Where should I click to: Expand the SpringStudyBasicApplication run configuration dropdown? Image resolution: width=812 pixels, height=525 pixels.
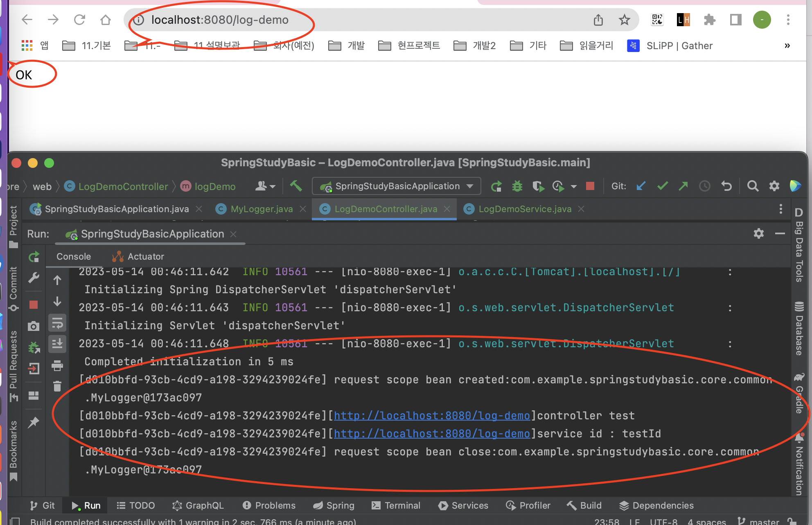pyautogui.click(x=470, y=186)
